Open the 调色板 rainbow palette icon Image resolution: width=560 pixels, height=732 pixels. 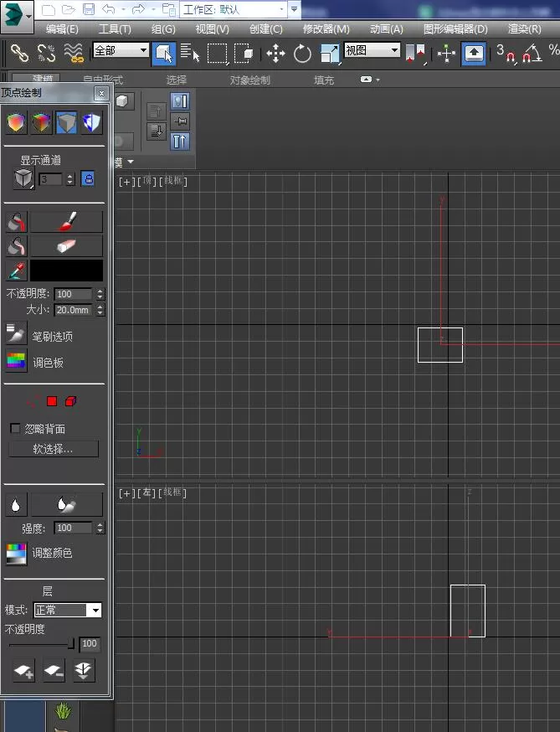(x=17, y=360)
